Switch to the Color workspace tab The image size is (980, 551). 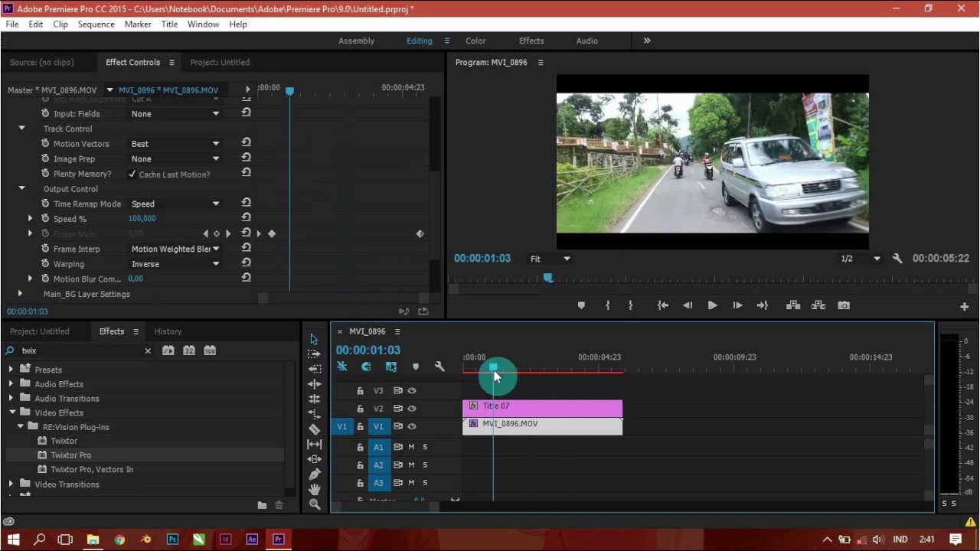pyautogui.click(x=475, y=41)
